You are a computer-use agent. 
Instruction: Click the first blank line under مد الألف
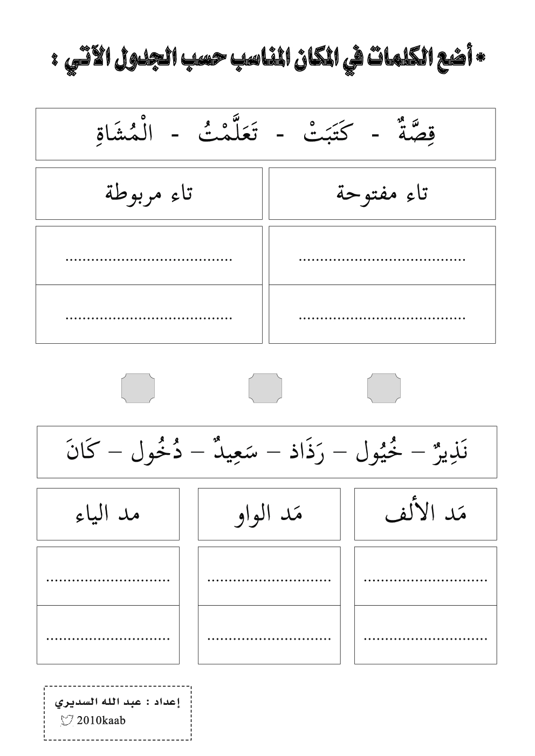coord(426,580)
